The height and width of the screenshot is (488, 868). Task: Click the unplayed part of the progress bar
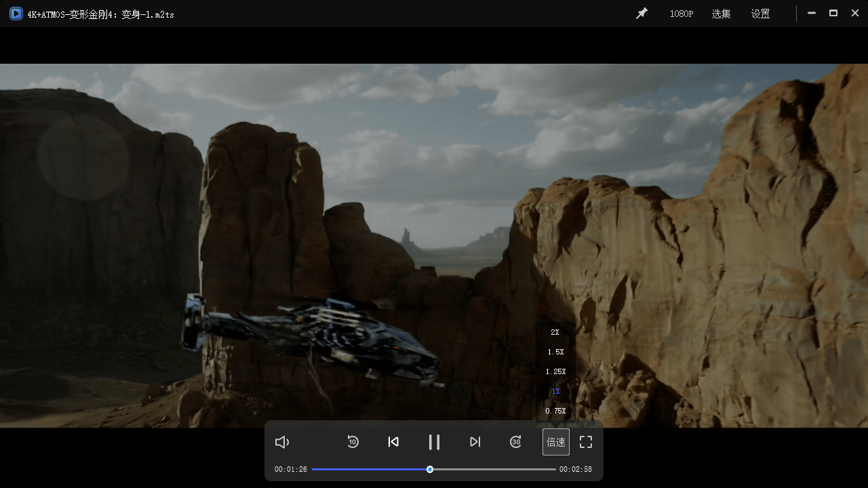coord(495,469)
